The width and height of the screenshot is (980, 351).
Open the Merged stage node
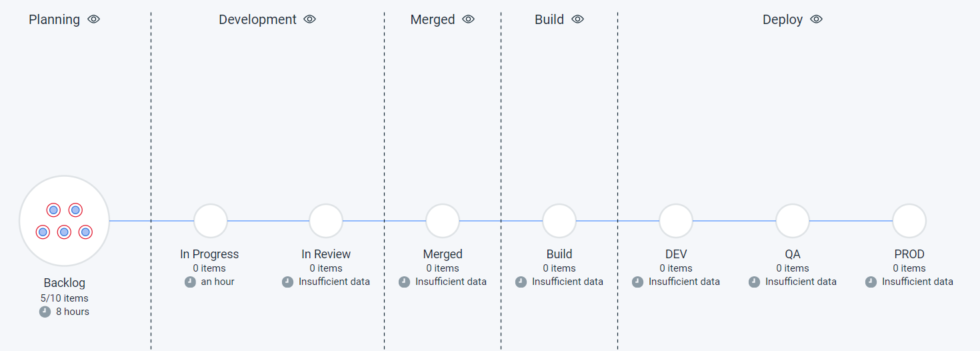(443, 221)
